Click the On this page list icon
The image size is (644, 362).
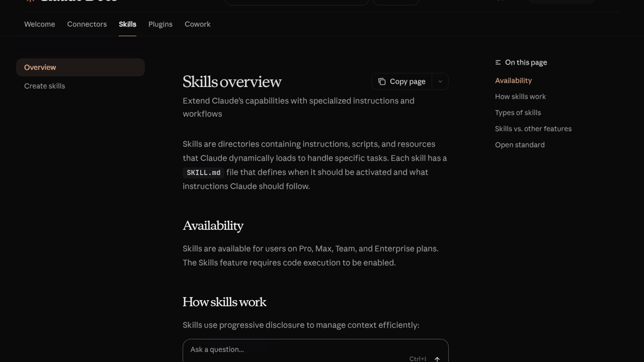[498, 62]
